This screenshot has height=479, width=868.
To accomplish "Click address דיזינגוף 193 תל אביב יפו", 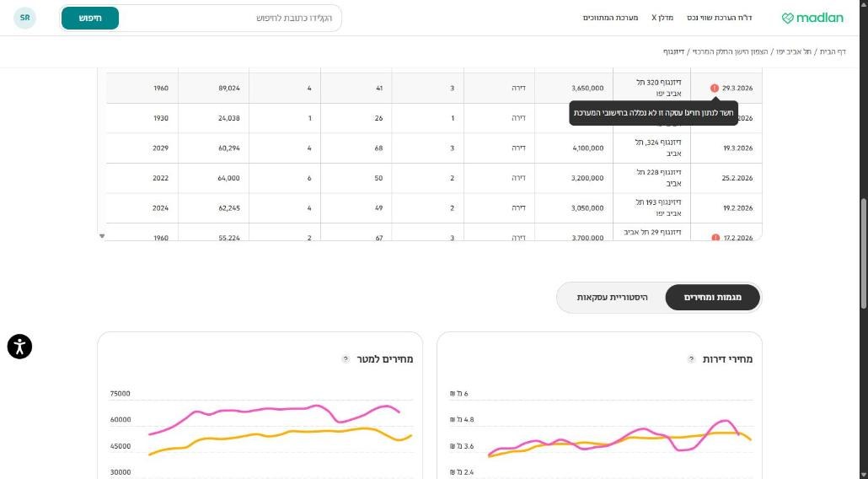I will click(658, 207).
